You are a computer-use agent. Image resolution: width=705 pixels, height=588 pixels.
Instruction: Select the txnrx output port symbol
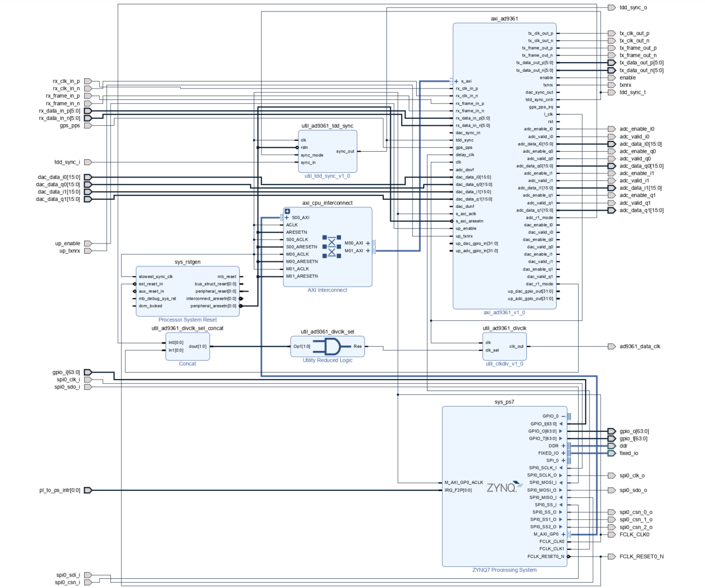pos(612,85)
